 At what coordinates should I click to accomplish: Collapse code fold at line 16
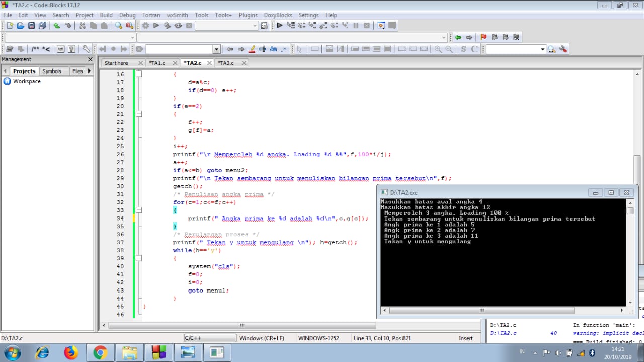tap(139, 74)
